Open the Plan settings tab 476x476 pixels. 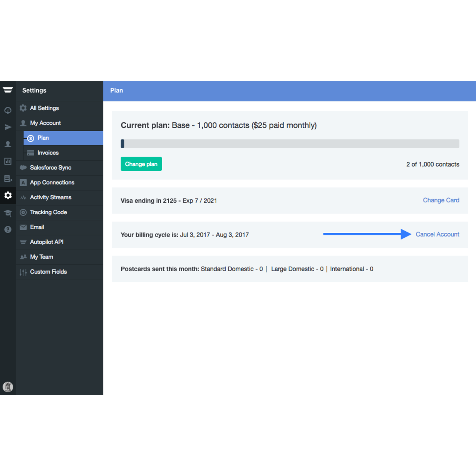[43, 138]
